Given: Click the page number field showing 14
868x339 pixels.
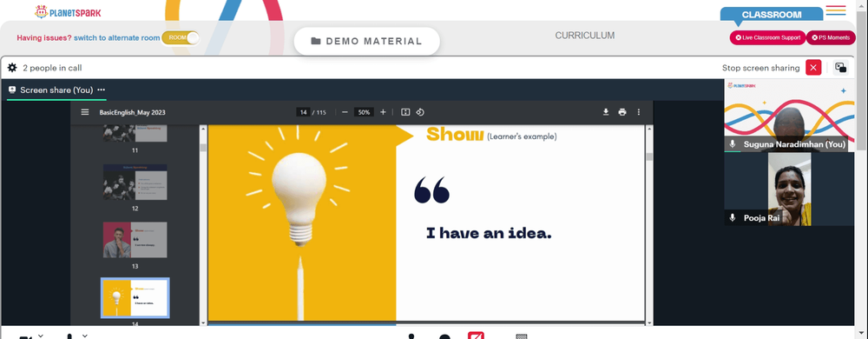Looking at the screenshot, I should click(x=303, y=112).
